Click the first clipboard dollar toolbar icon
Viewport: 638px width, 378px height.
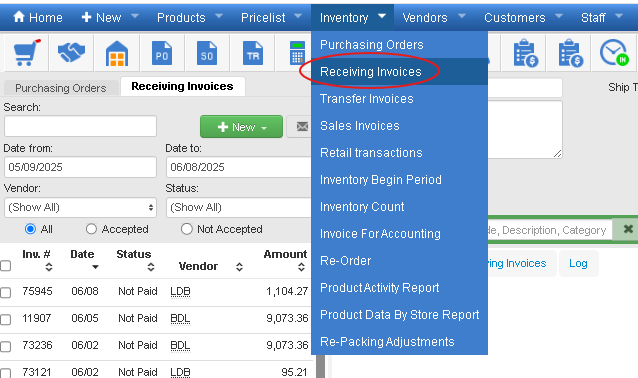525,53
